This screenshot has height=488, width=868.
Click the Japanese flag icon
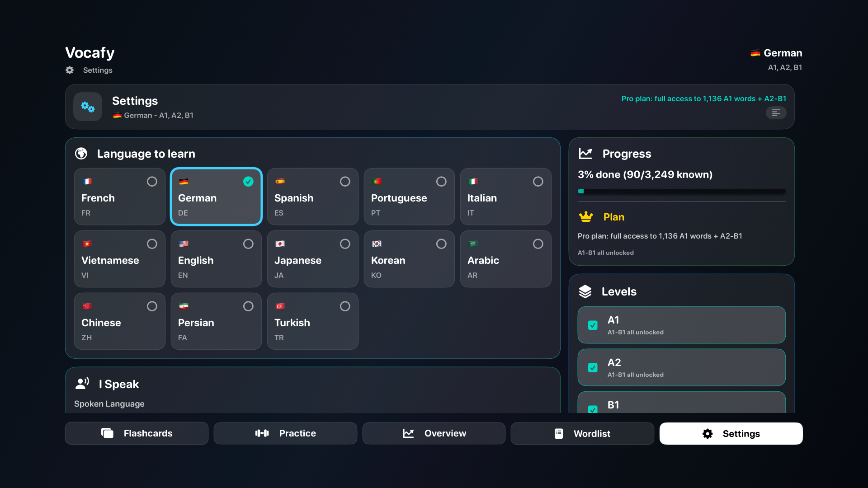coord(280,244)
